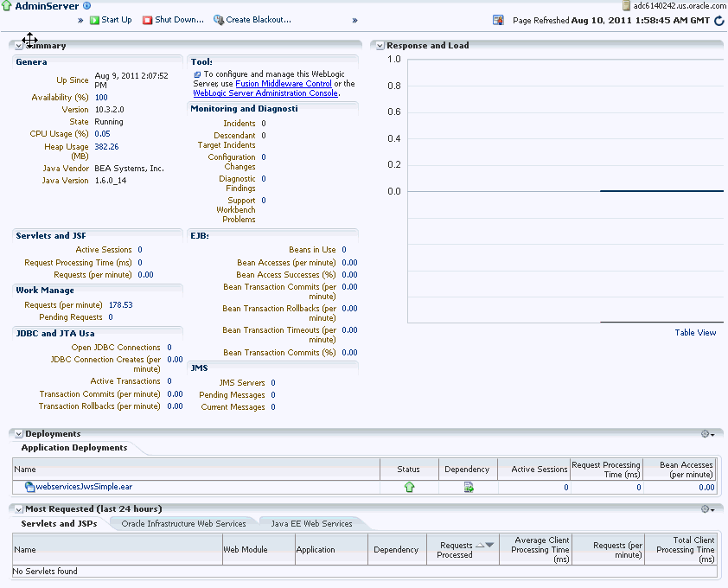Click the "No Servlets found" message
Screen dimensions: 728x588
[x=45, y=572]
